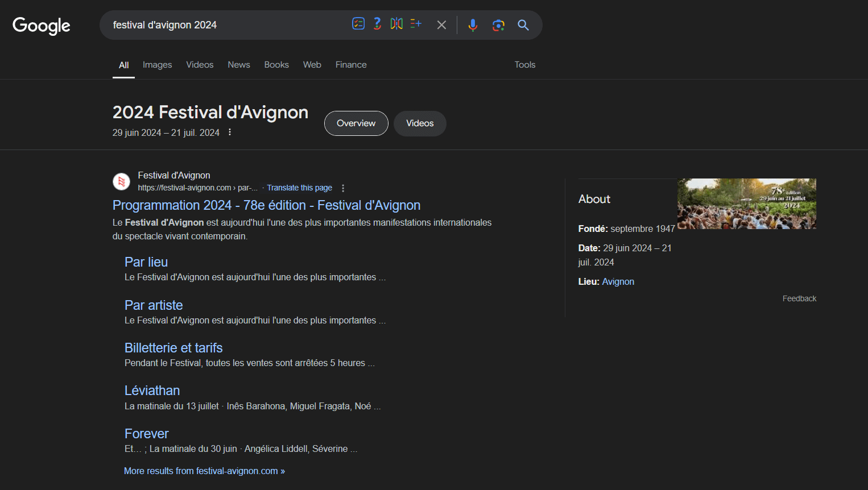
Task: Clear the search query with the X
Action: click(x=441, y=25)
